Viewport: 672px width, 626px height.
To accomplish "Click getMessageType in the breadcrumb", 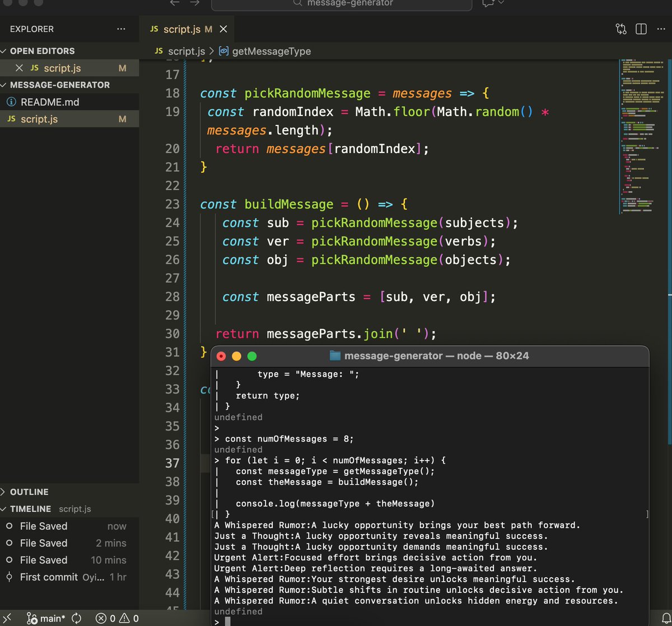I will point(272,51).
